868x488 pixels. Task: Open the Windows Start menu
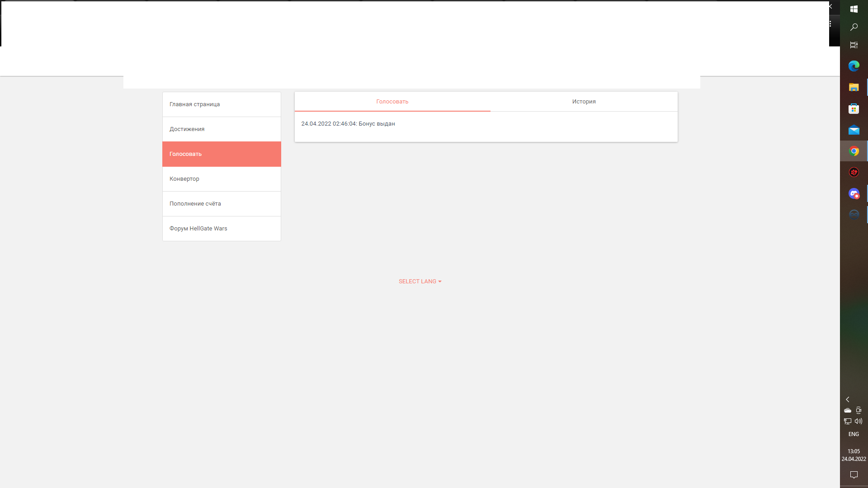click(x=854, y=9)
